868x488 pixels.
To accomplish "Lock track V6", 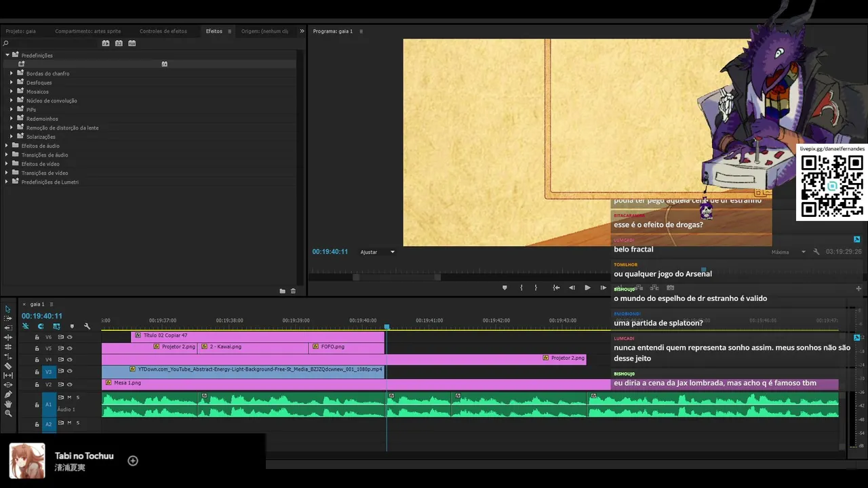I will tap(37, 337).
